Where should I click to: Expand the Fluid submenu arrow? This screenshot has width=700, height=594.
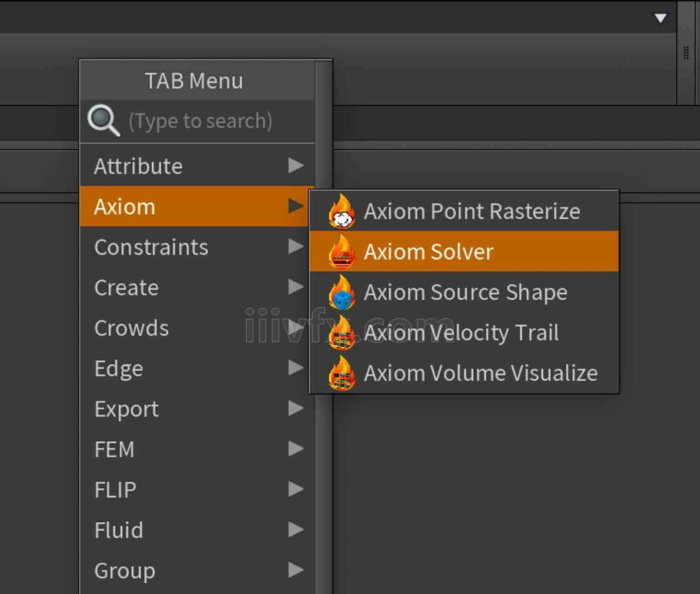[296, 530]
